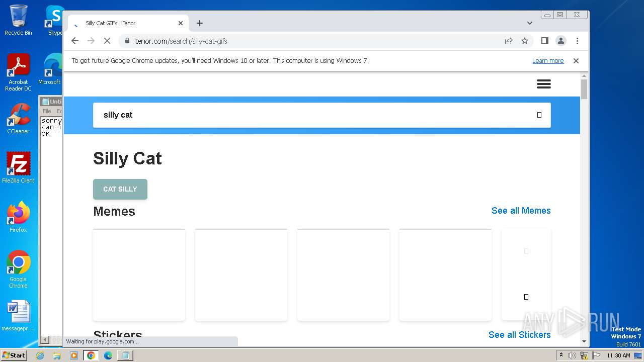Click the scrollbar up arrow
This screenshot has height=362, width=644.
pos(584,76)
